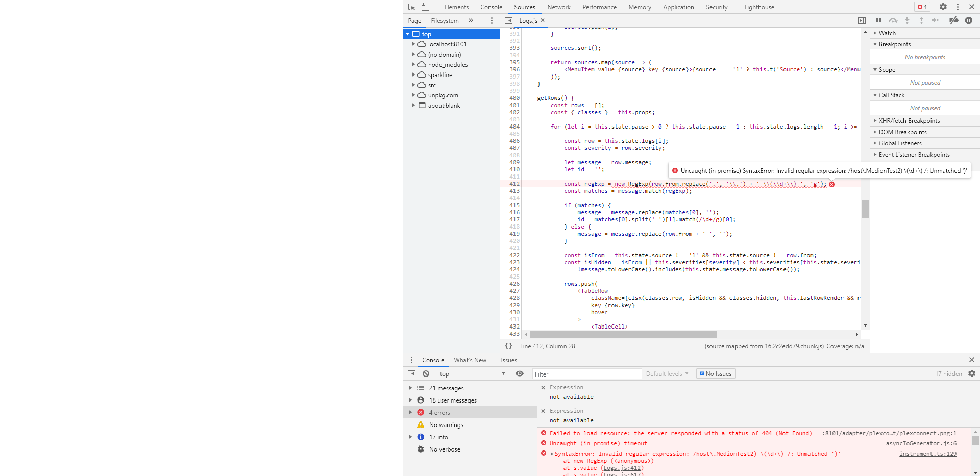Expand Event Listener Breakpoints section
Image resolution: width=980 pixels, height=476 pixels.
click(x=925, y=155)
